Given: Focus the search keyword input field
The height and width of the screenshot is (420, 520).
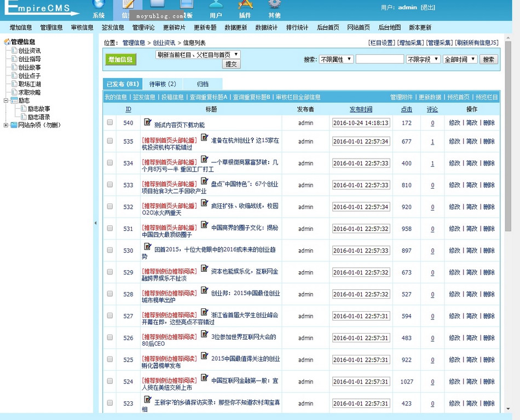Looking at the screenshot, I should [380, 59].
